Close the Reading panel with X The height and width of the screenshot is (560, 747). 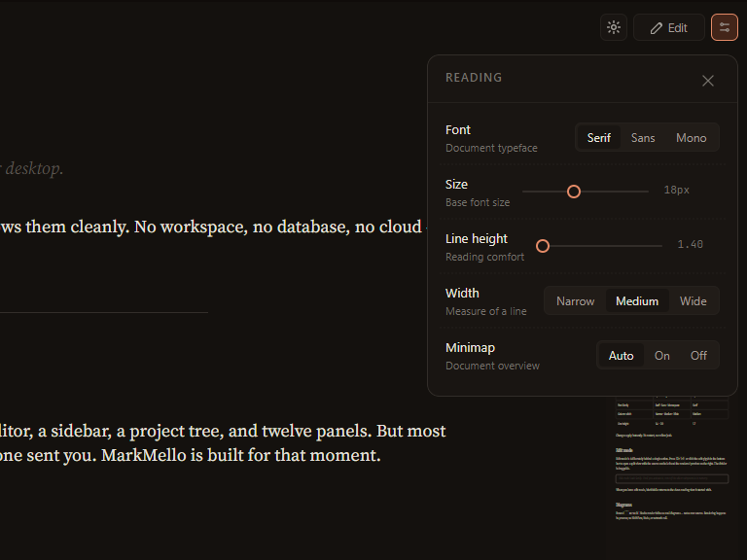click(708, 81)
